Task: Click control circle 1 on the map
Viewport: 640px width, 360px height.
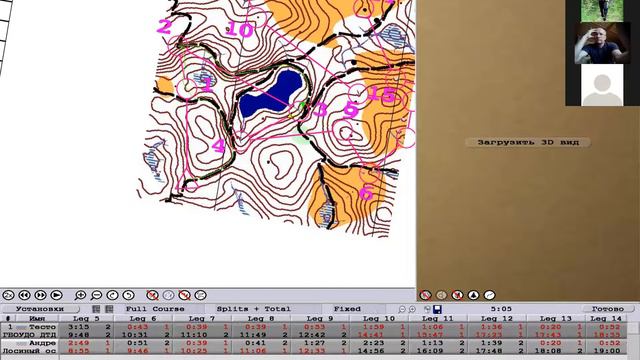Action: [x=187, y=88]
